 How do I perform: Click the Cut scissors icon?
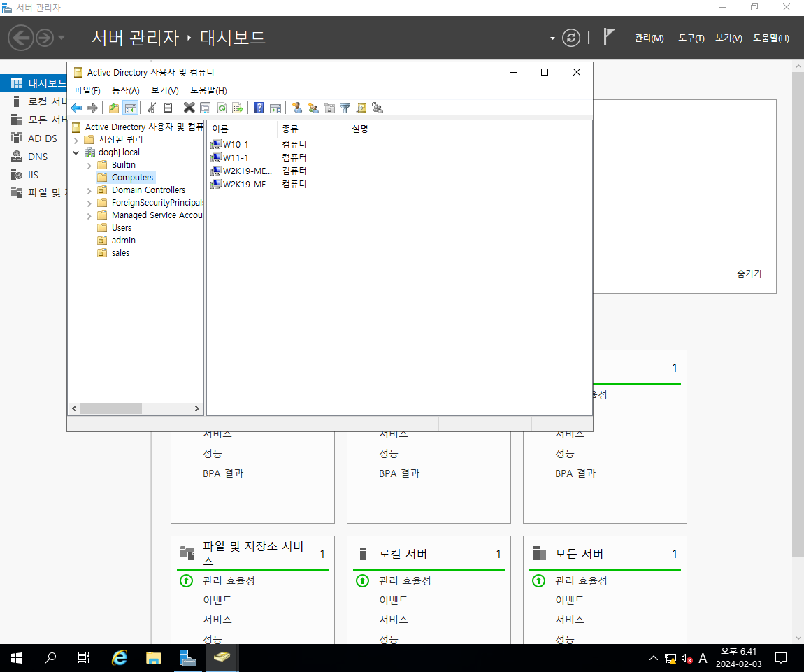pos(152,108)
